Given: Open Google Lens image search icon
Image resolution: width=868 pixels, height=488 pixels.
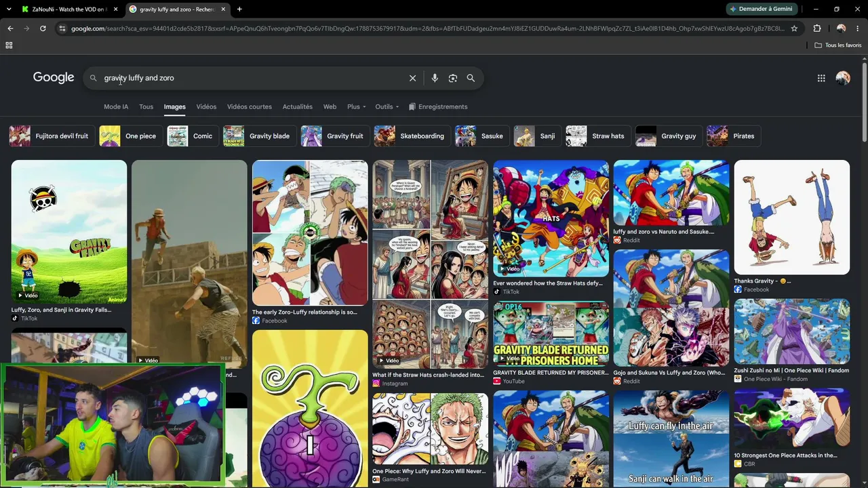Looking at the screenshot, I should pyautogui.click(x=453, y=78).
